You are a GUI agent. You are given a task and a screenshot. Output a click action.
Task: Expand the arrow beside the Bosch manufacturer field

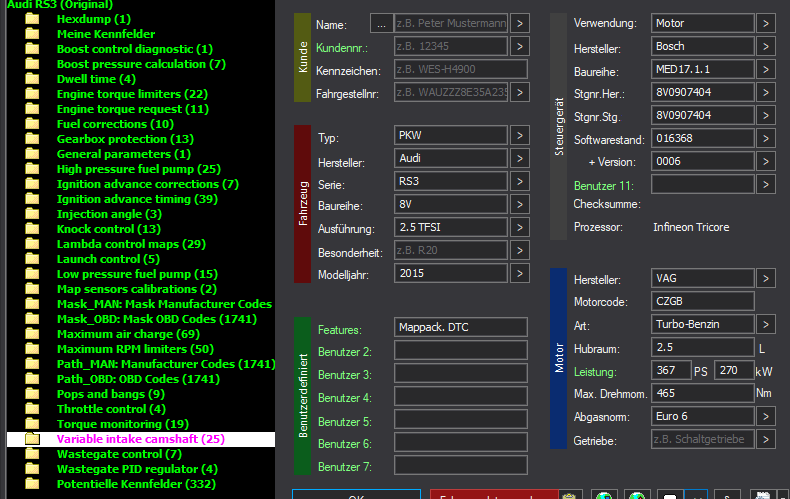coord(766,46)
